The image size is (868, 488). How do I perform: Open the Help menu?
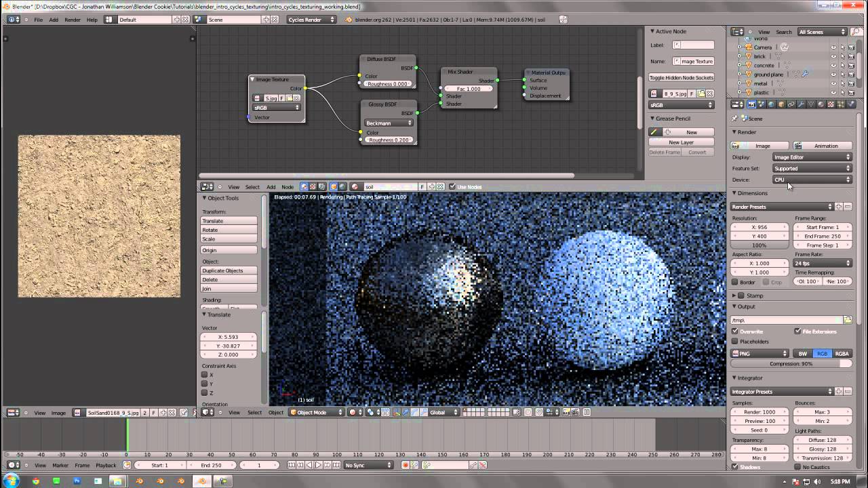92,20
